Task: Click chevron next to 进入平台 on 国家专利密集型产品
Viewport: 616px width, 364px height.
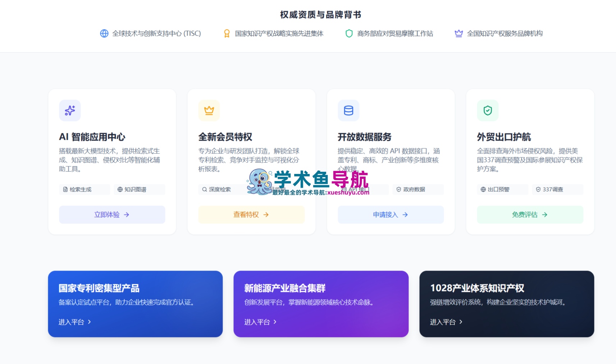Action: pos(90,322)
